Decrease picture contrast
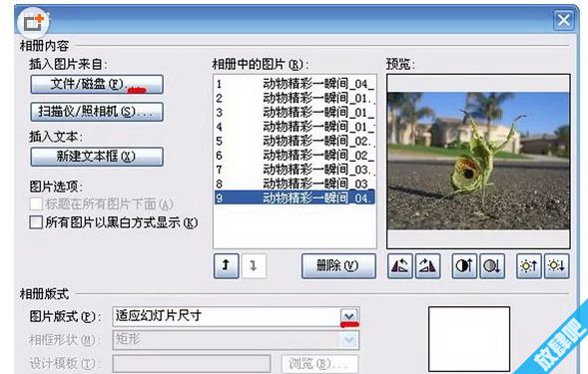Screen dimensions: 588x374 pos(492,266)
